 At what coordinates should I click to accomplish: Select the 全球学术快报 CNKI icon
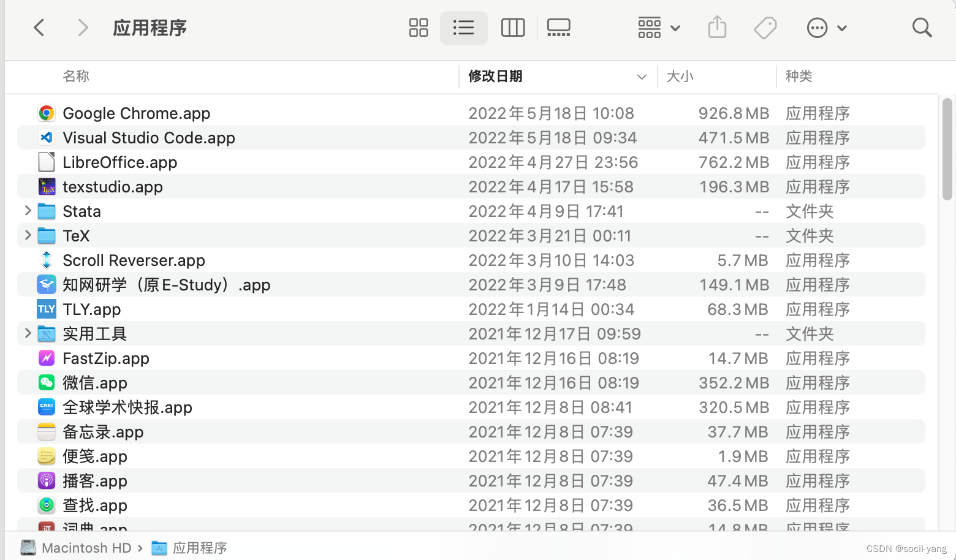47,407
